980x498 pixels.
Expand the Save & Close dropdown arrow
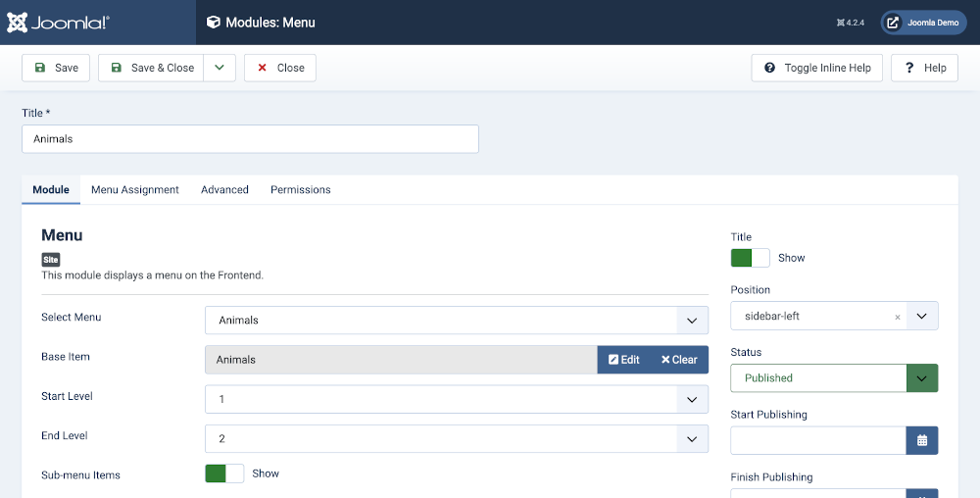[220, 68]
